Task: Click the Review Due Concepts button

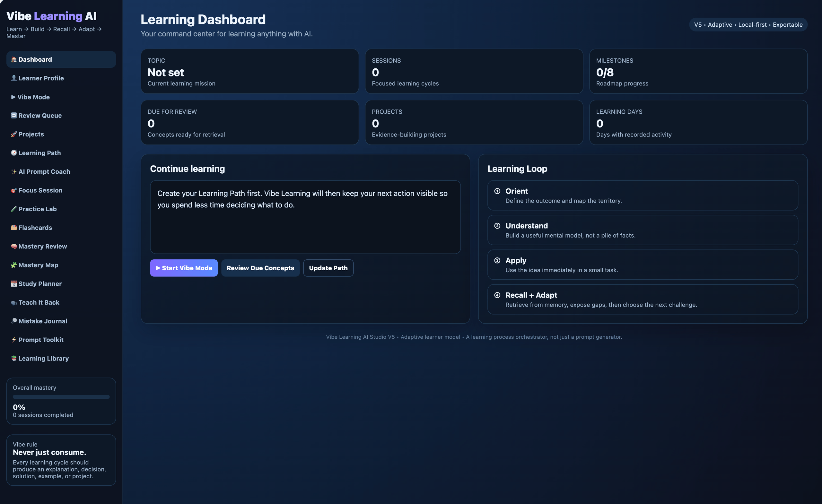Action: 260,268
